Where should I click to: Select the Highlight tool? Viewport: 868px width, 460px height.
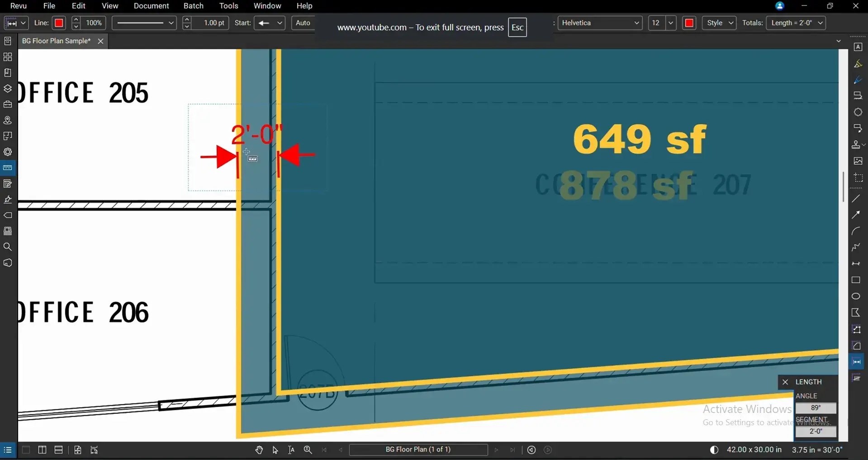(858, 64)
